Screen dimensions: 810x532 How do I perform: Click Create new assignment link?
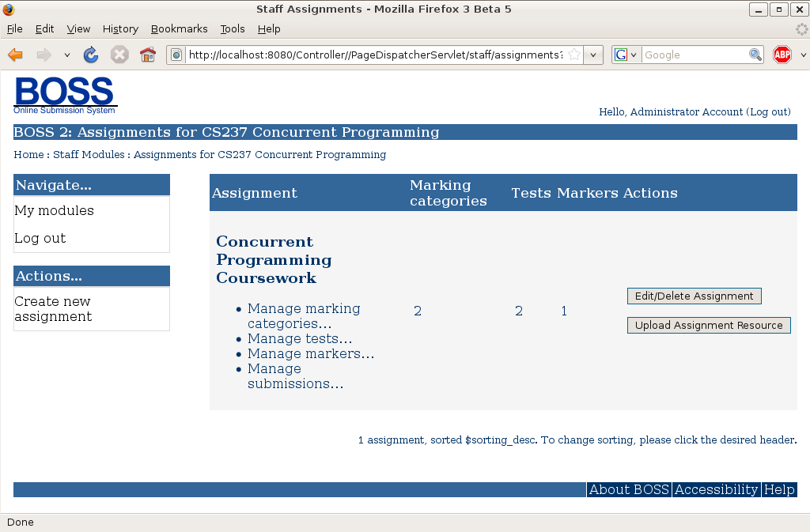(53, 308)
